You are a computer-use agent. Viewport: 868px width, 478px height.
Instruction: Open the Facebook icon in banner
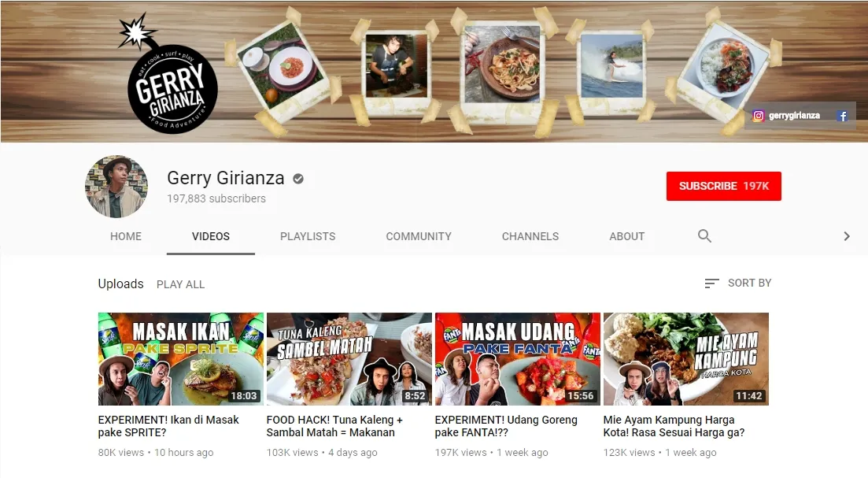point(842,116)
